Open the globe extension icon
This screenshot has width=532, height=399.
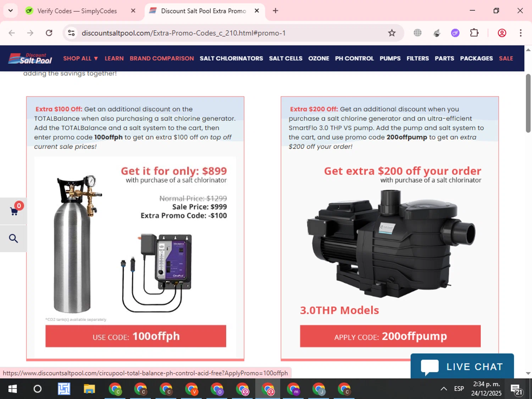click(417, 33)
